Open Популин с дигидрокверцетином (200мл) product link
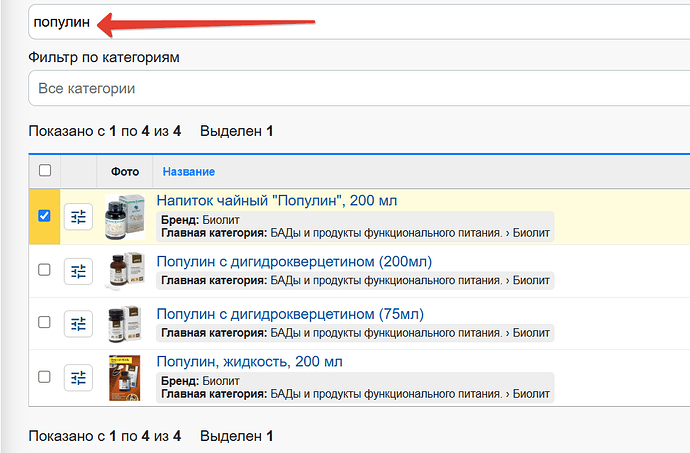The image size is (690, 453). click(294, 261)
